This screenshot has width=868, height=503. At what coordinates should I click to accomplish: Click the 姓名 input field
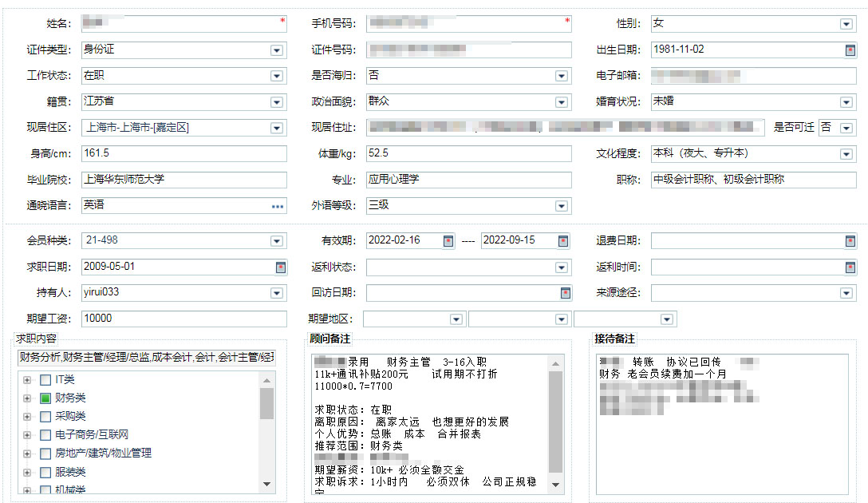pyautogui.click(x=183, y=24)
